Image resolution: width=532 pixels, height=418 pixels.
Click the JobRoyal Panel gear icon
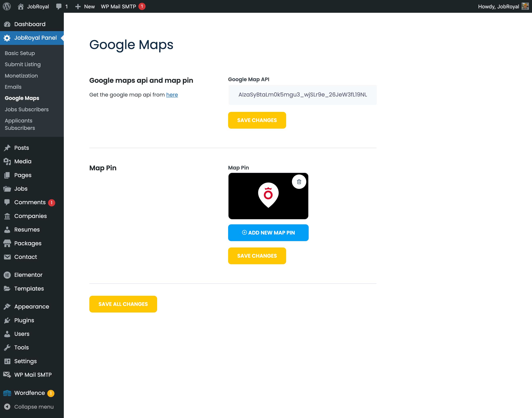[x=7, y=38]
